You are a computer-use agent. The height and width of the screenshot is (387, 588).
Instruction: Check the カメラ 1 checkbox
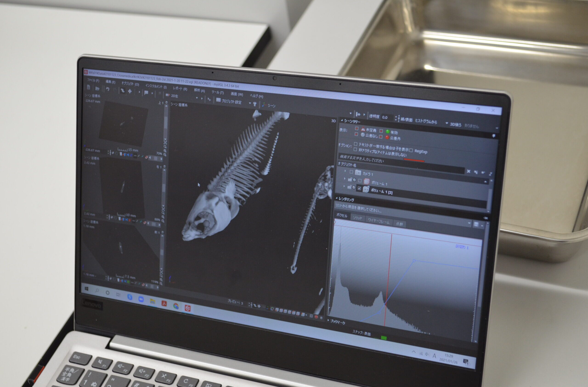click(351, 172)
